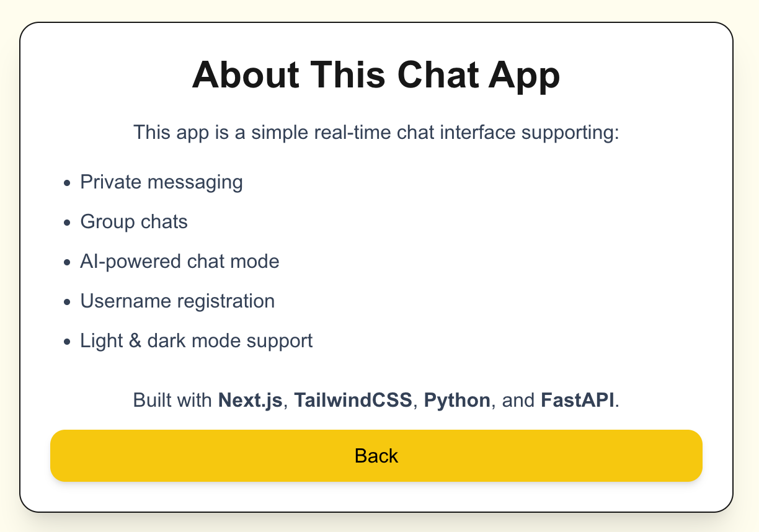Click the Python text in the footer
759x532 pixels.
tap(456, 400)
